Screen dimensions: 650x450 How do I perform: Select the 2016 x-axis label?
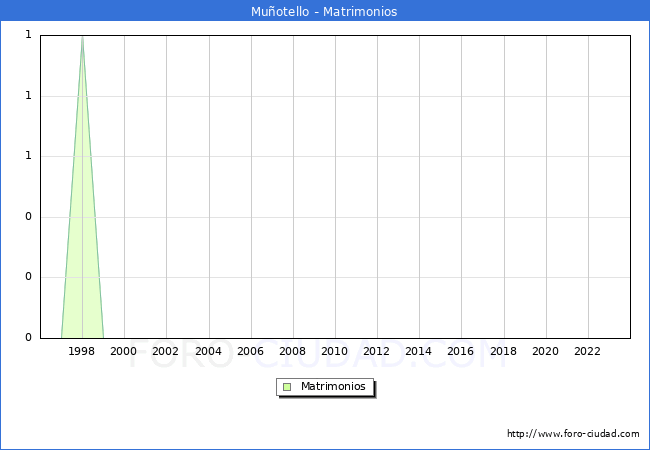coord(461,352)
